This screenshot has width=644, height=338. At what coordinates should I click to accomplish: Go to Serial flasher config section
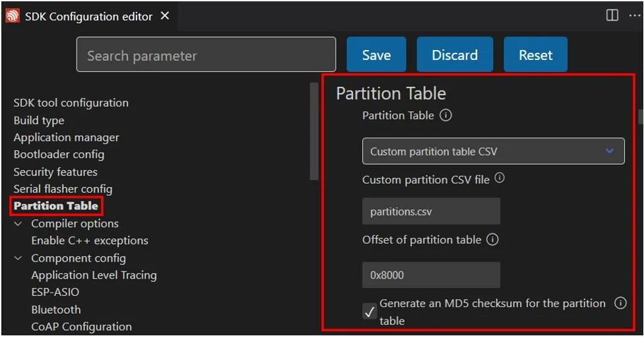(x=63, y=188)
